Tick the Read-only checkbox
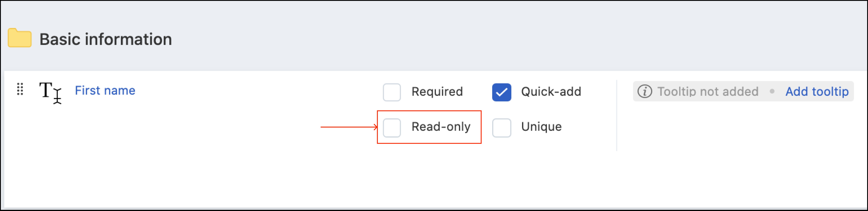The image size is (868, 211). point(392,128)
